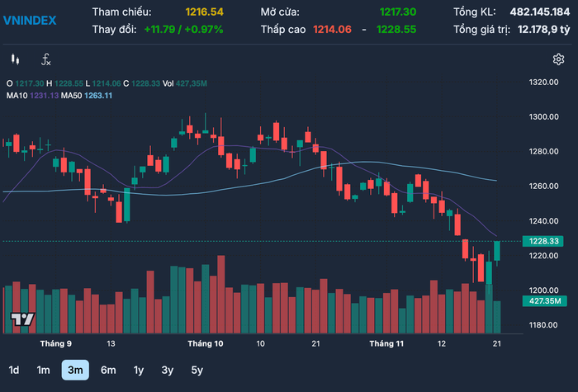Viewport: 578px width, 392px height.
Task: Switch to the 6m range
Action: pyautogui.click(x=108, y=370)
